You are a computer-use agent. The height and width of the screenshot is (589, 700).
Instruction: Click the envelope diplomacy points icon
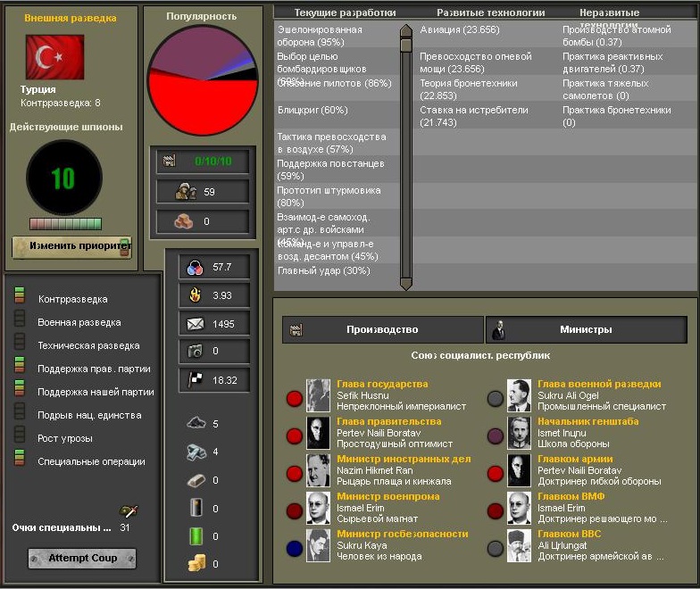click(195, 324)
